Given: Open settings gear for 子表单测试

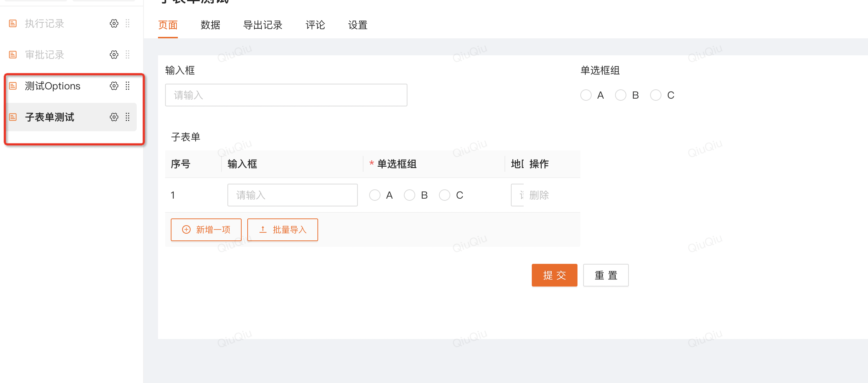Looking at the screenshot, I should click(114, 117).
